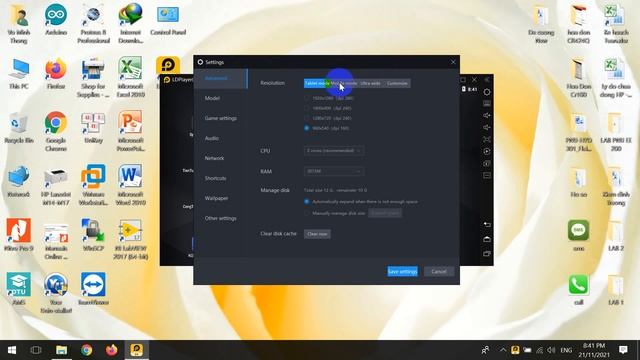Open Microsoft Excel 2010 desktop icon
This screenshot has width=640, height=360.
(x=130, y=78)
